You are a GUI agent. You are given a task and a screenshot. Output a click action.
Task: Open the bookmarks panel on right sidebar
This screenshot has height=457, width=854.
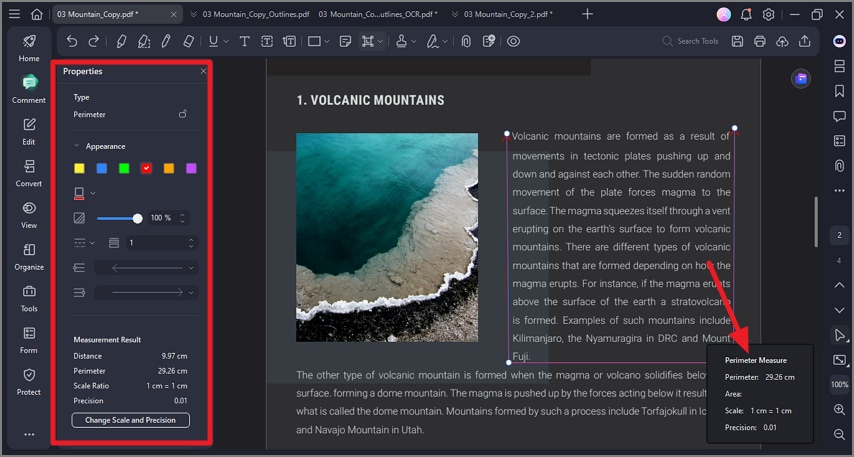point(839,91)
